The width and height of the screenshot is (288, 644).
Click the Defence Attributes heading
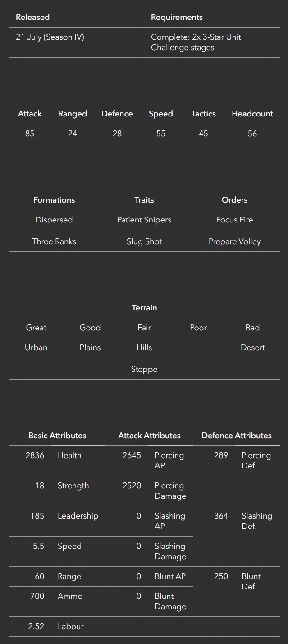(237, 436)
